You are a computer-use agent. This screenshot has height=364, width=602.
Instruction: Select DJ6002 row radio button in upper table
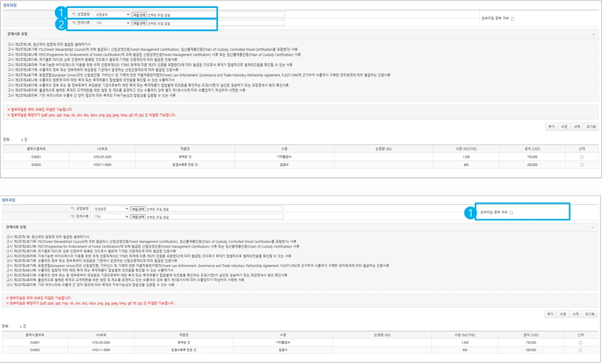click(582, 164)
